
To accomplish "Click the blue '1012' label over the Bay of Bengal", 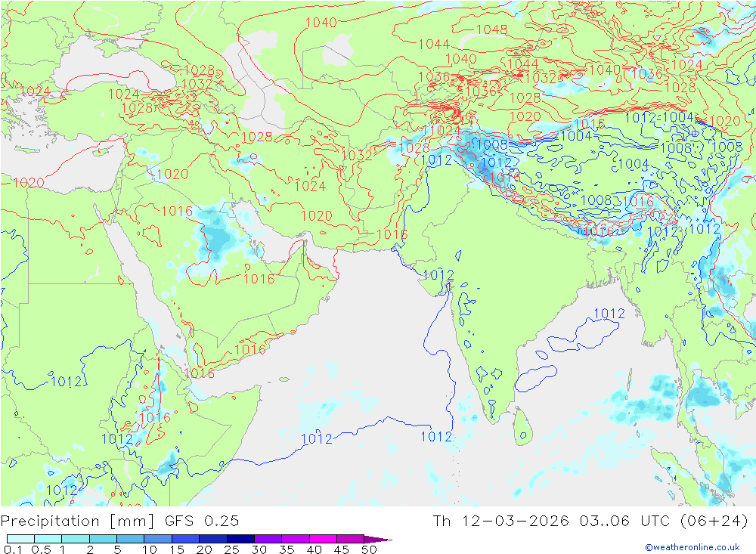I will click(609, 314).
